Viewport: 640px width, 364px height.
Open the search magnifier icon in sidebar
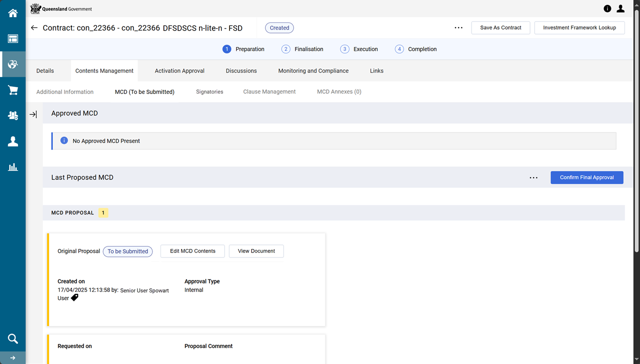[12, 338]
